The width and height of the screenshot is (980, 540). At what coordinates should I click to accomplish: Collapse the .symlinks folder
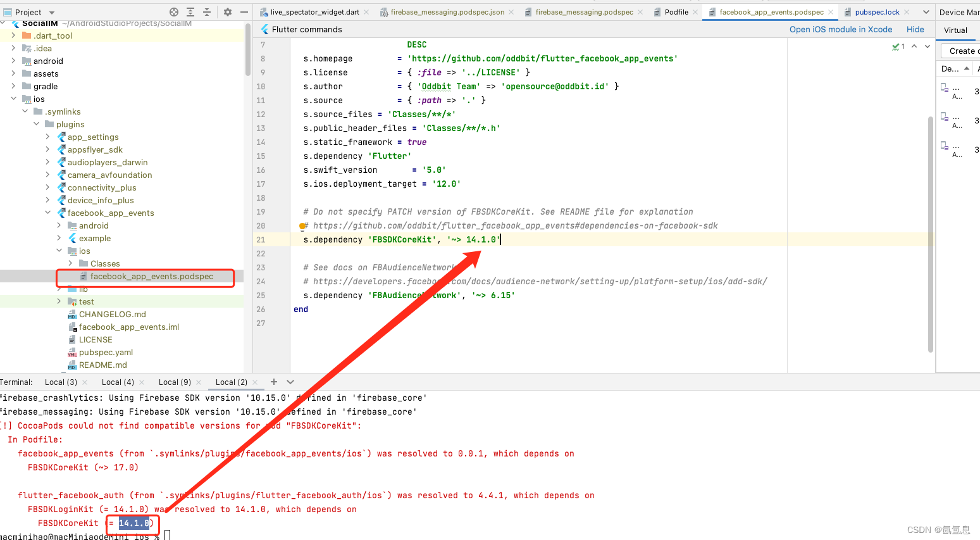tap(25, 111)
